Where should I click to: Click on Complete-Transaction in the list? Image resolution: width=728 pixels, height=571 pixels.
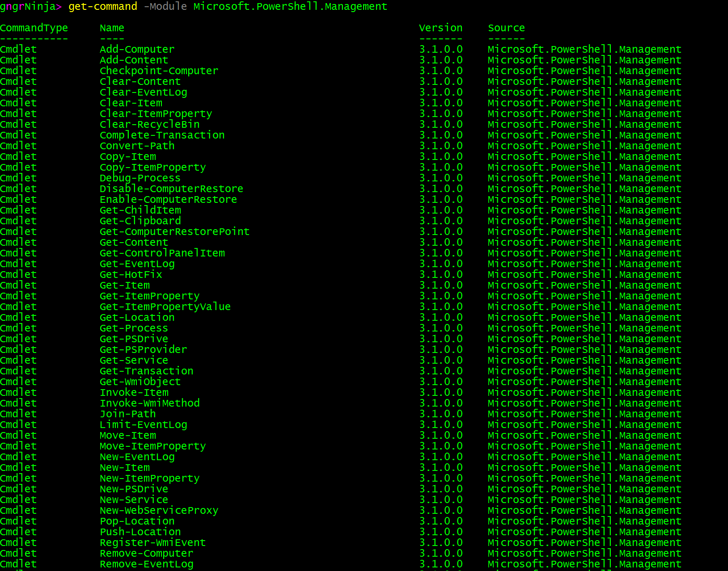coord(162,135)
